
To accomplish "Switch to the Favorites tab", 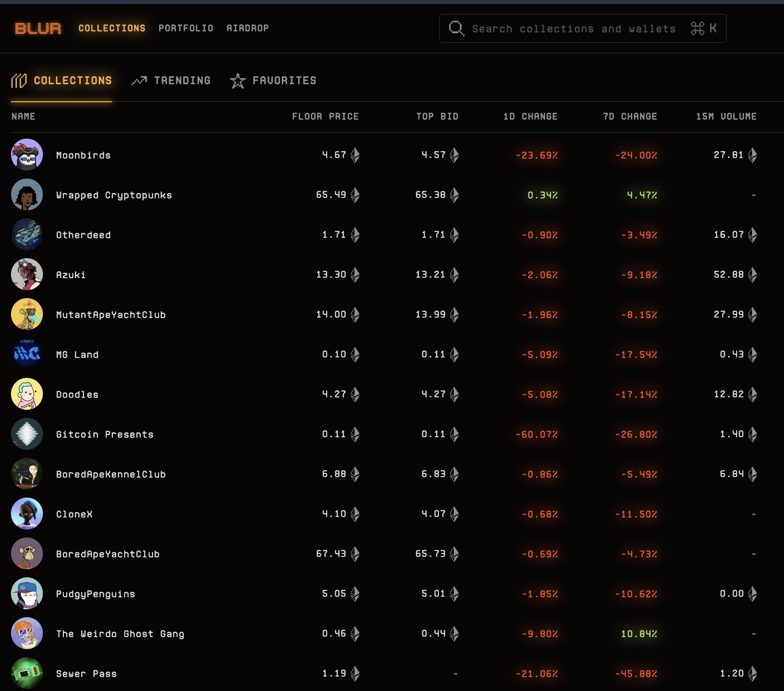I will 273,81.
